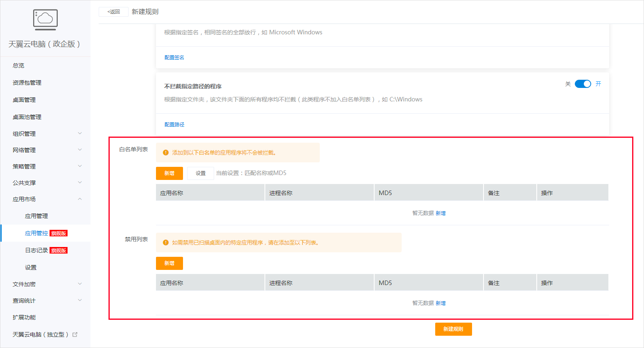
Task: Collapse the 应用市场 menu section
Action: click(80, 199)
